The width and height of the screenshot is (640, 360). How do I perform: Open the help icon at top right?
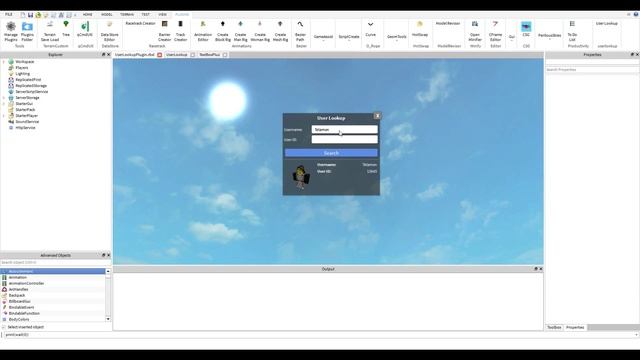[x=636, y=15]
